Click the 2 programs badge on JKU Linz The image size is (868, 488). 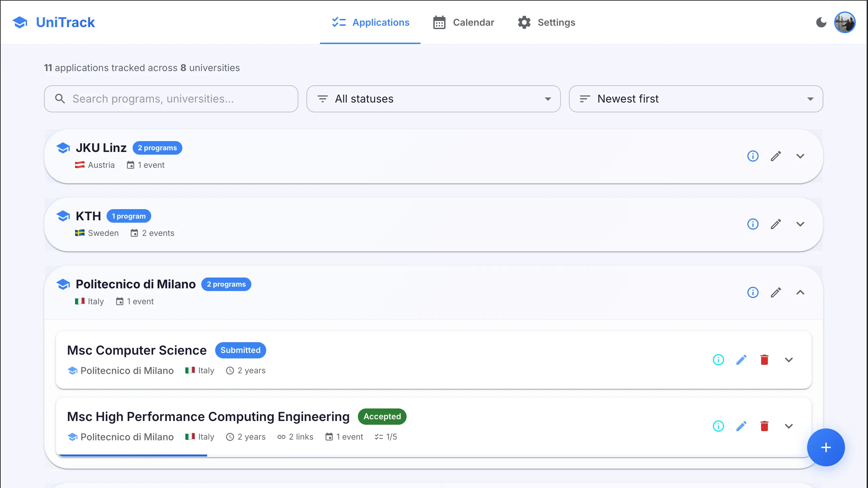(157, 148)
